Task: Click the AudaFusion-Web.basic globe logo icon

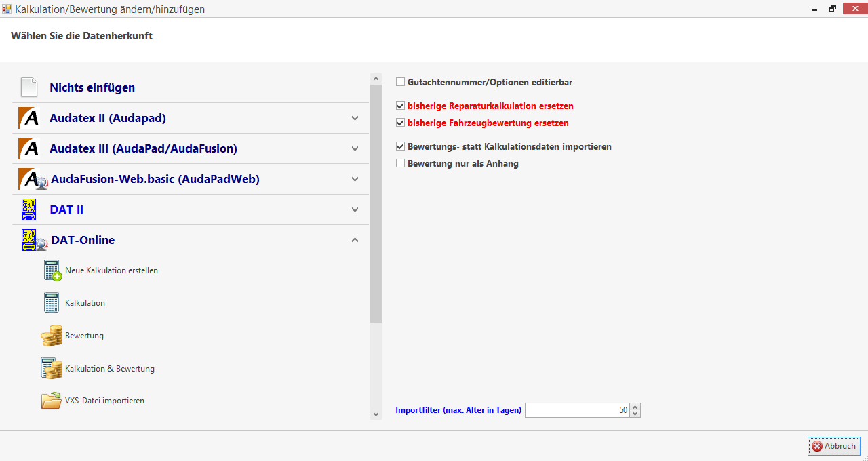Action: pos(33,179)
